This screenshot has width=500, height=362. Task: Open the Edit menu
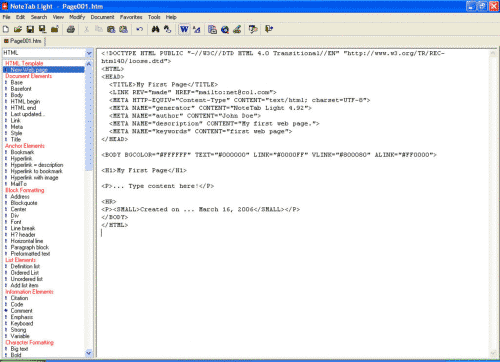(x=20, y=17)
